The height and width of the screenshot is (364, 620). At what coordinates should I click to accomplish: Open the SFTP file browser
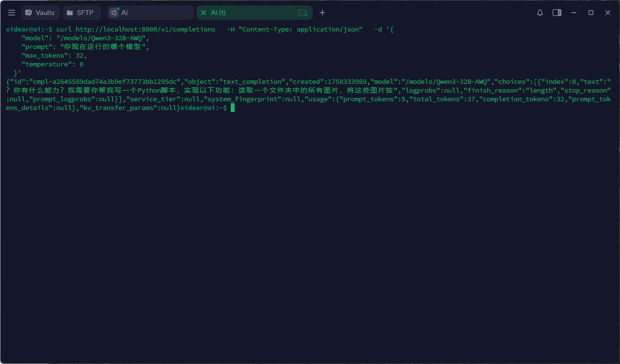point(81,13)
